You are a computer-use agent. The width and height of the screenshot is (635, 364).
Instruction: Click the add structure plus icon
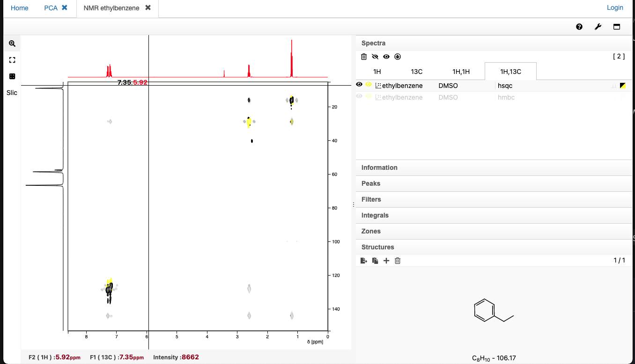point(386,261)
